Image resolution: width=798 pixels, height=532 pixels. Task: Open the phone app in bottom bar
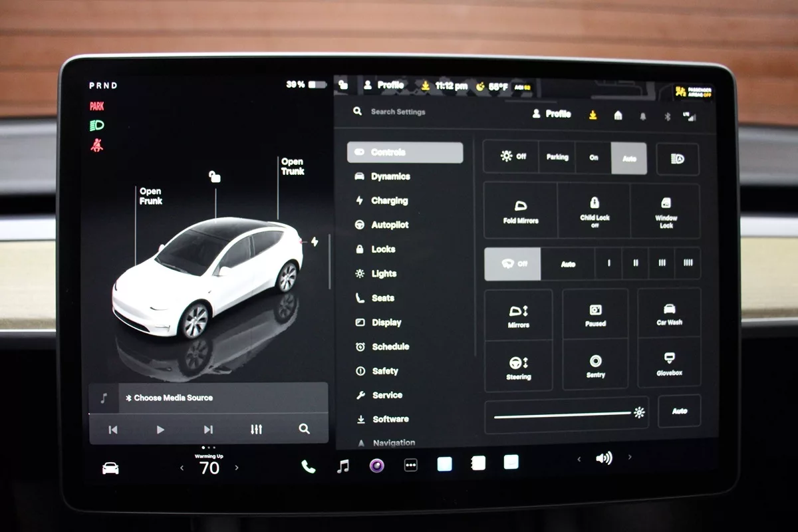pos(309,466)
